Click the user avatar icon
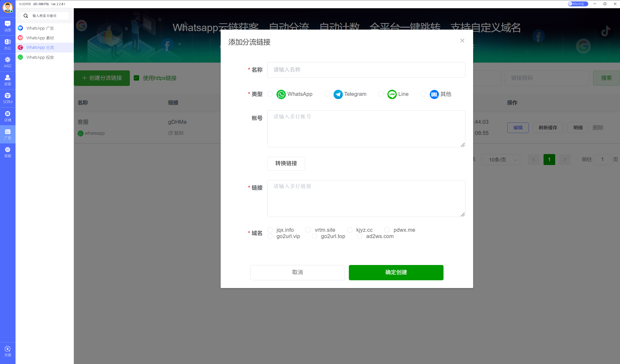This screenshot has height=364, width=620. coord(8,8)
